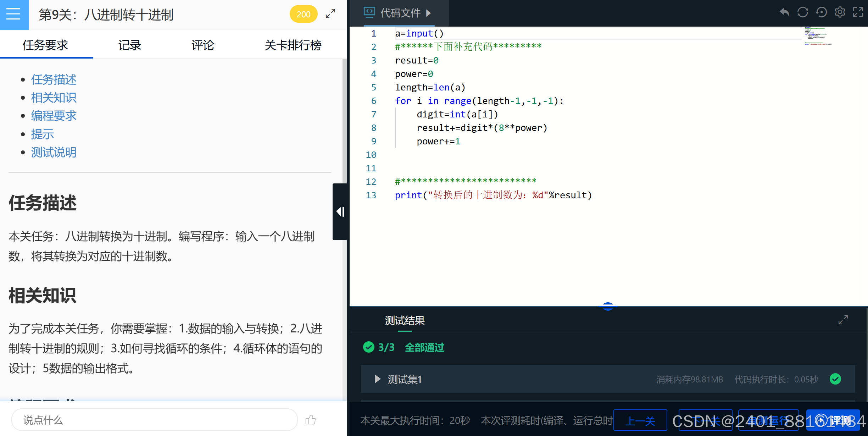This screenshot has width=868, height=436.
Task: Jump to 编程要求 section link
Action: tap(54, 116)
